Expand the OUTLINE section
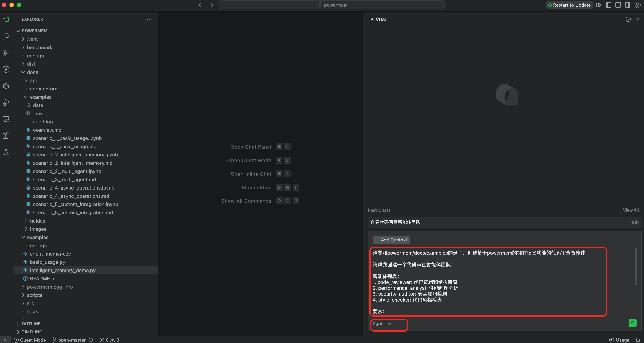644x343 pixels. (x=31, y=323)
